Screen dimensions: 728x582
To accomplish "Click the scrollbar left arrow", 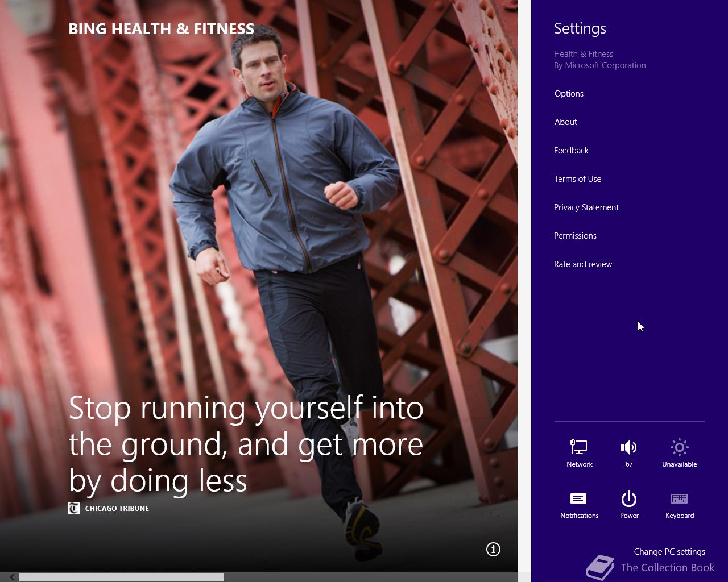I will click(x=11, y=577).
